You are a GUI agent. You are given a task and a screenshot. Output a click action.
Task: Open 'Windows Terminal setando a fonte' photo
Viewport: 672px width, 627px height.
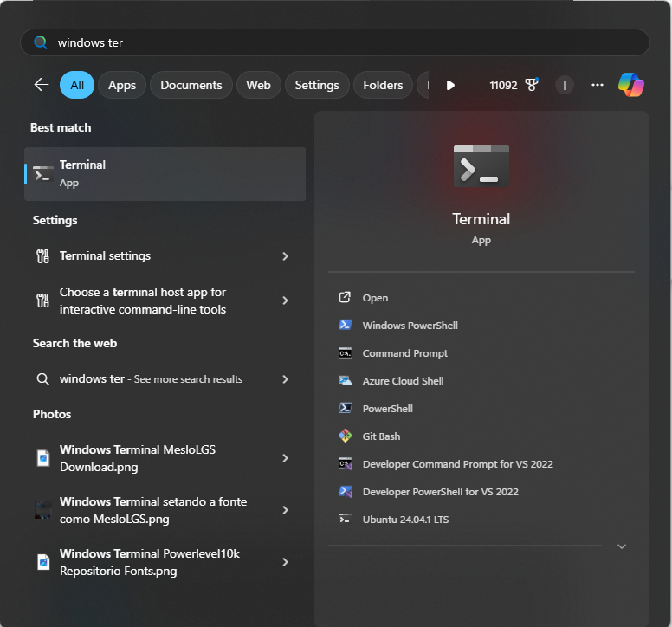[165, 510]
